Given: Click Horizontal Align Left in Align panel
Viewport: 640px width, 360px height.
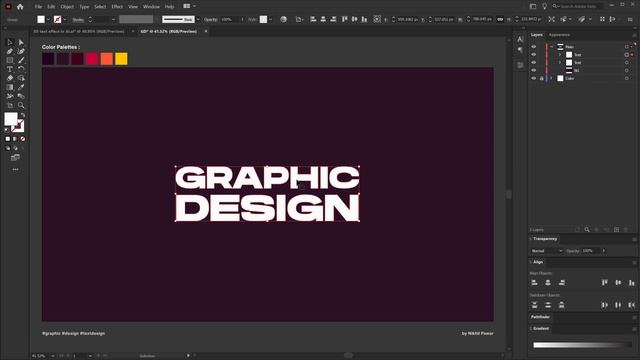Looking at the screenshot, I should pyautogui.click(x=535, y=282).
